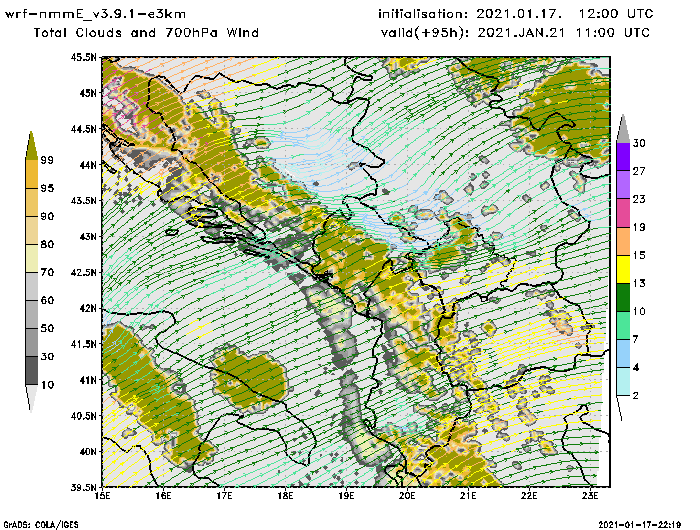
Task: Click the pale cyan wind swatch between 2 and 4
Action: pyautogui.click(x=623, y=381)
